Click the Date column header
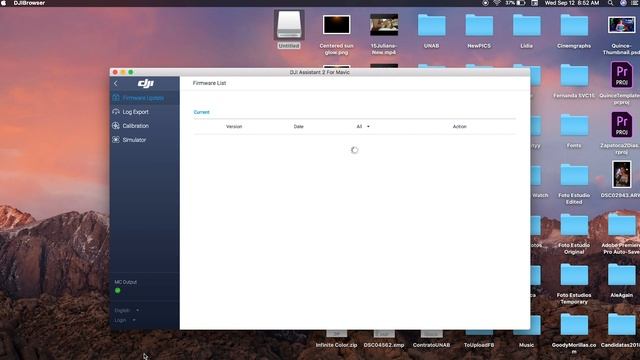This screenshot has width=640, height=360. coord(298,127)
